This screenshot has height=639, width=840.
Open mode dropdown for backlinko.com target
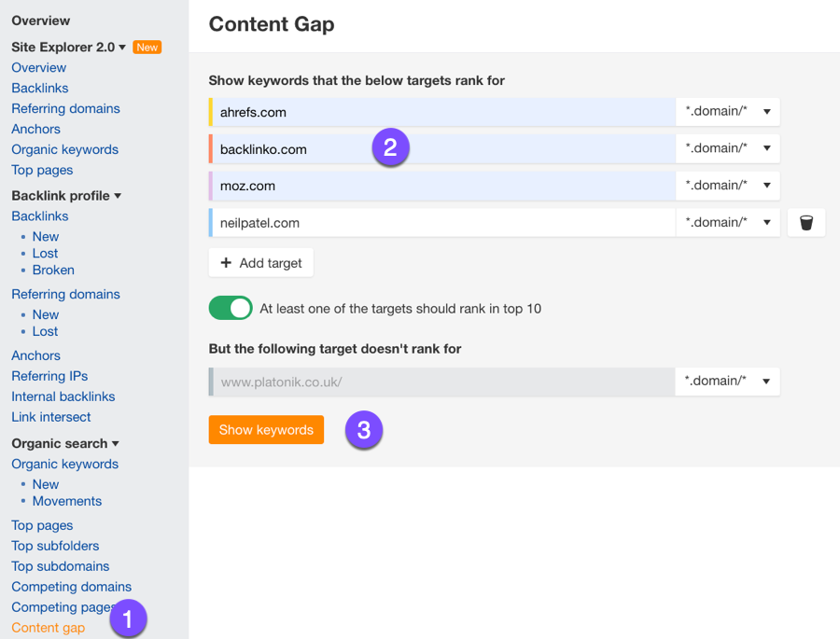728,148
